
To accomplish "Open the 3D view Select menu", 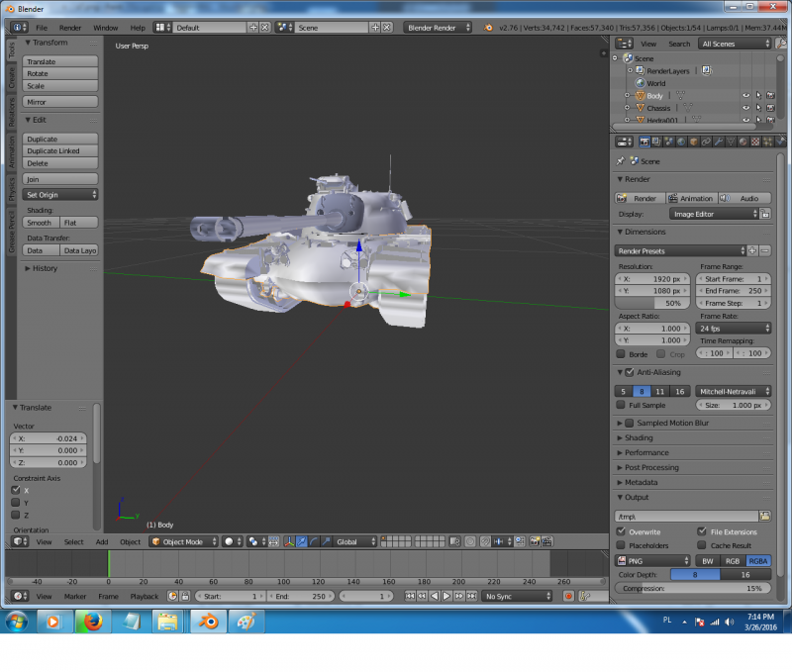I will pos(73,541).
